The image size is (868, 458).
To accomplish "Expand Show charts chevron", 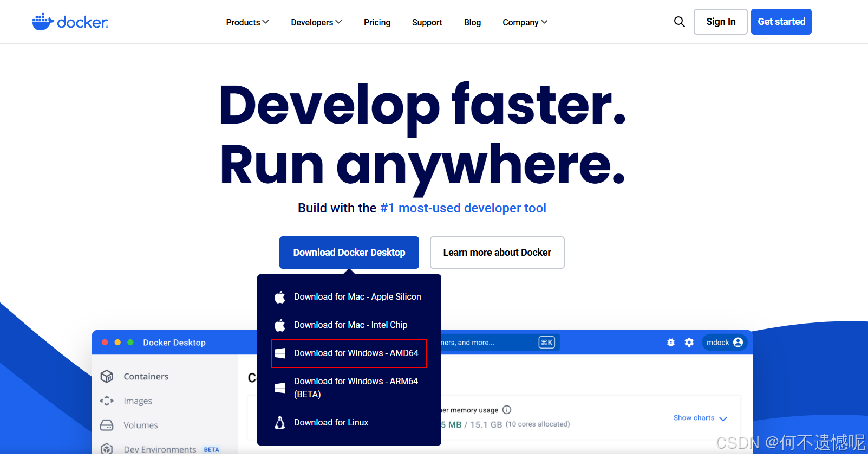I will (x=723, y=418).
